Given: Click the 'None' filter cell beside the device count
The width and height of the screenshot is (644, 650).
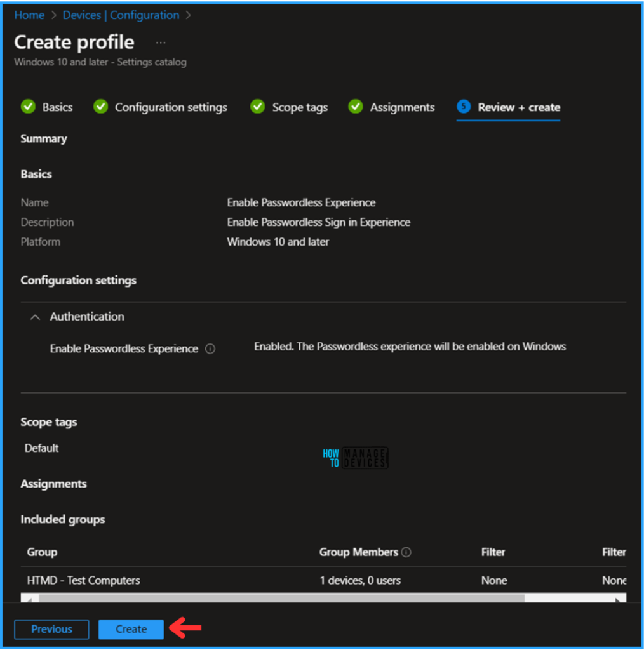Looking at the screenshot, I should click(x=494, y=580).
